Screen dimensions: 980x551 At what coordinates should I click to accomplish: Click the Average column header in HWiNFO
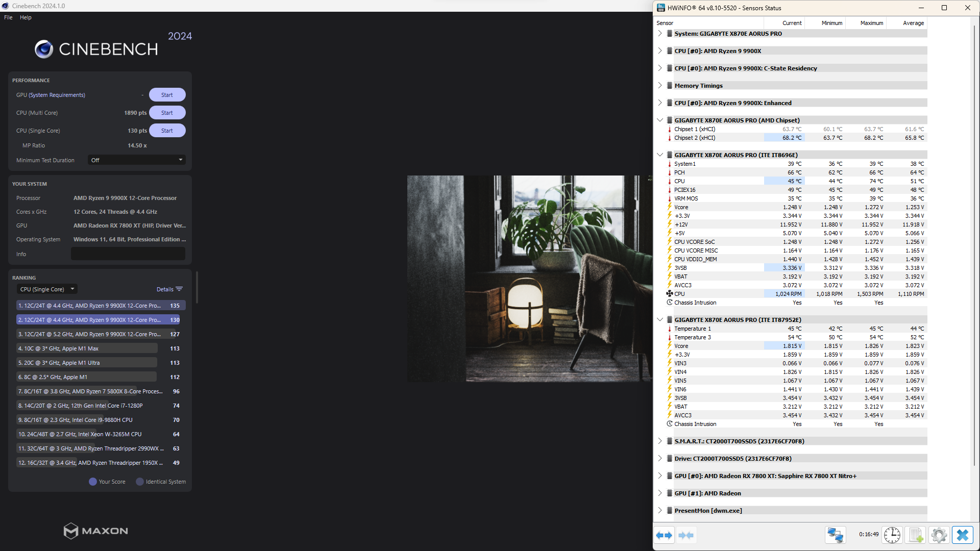click(x=907, y=23)
